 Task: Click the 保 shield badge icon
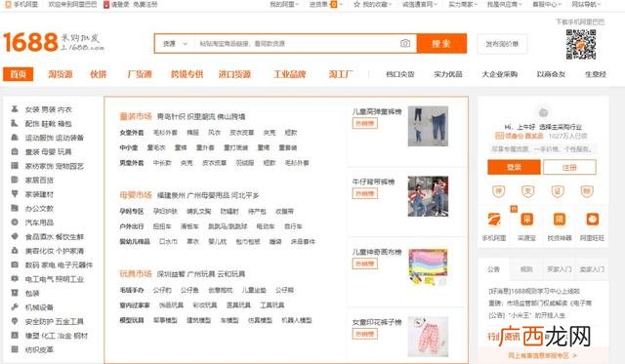point(498,191)
